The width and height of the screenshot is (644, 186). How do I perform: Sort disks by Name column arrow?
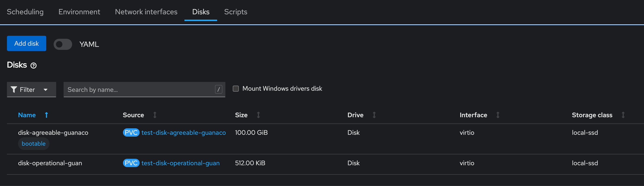(x=46, y=115)
